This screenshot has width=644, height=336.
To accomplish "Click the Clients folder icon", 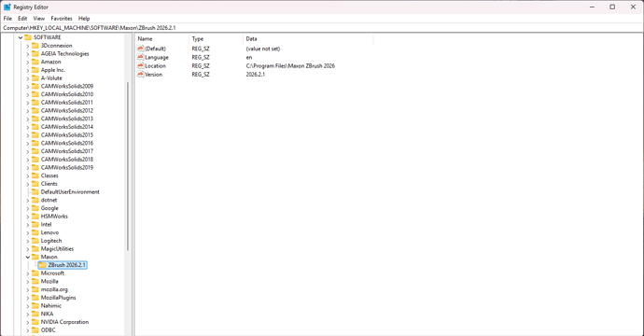I will (35, 184).
